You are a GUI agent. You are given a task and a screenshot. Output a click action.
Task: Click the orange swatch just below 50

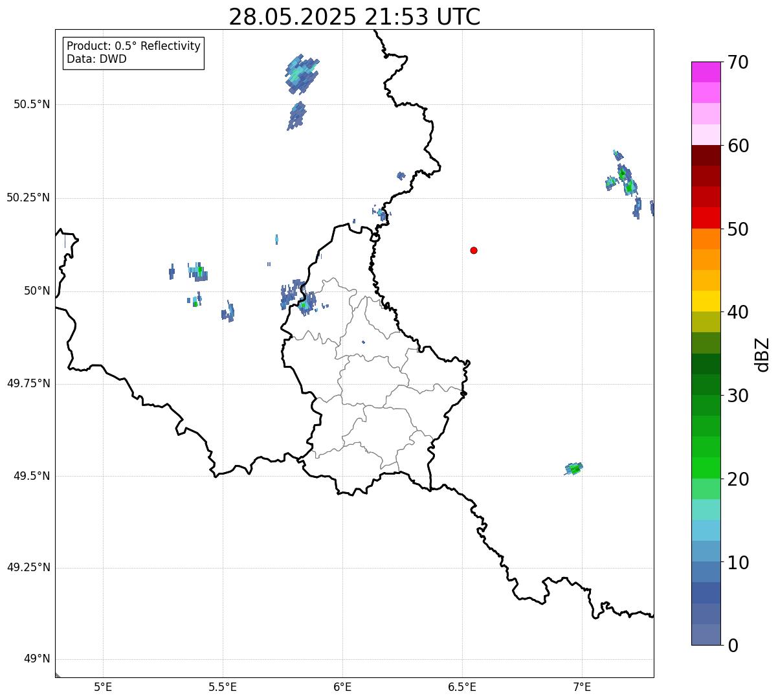(x=706, y=239)
